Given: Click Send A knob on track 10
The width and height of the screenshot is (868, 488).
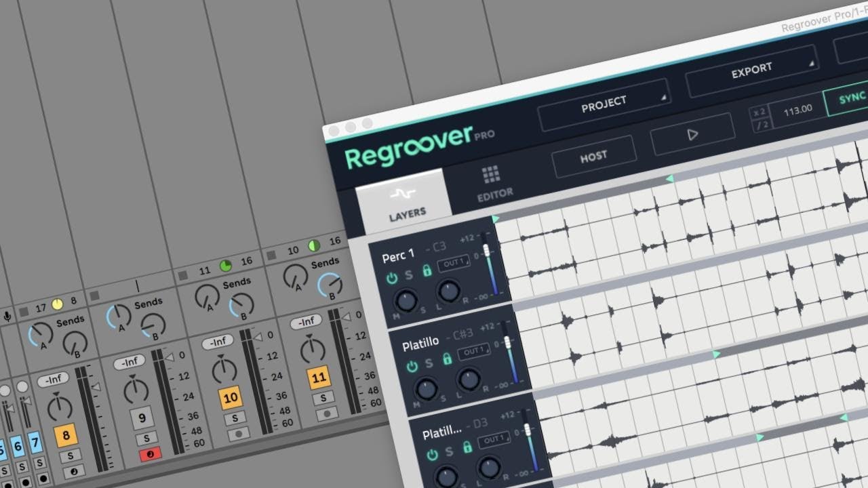Looking at the screenshot, I should coord(206,296).
